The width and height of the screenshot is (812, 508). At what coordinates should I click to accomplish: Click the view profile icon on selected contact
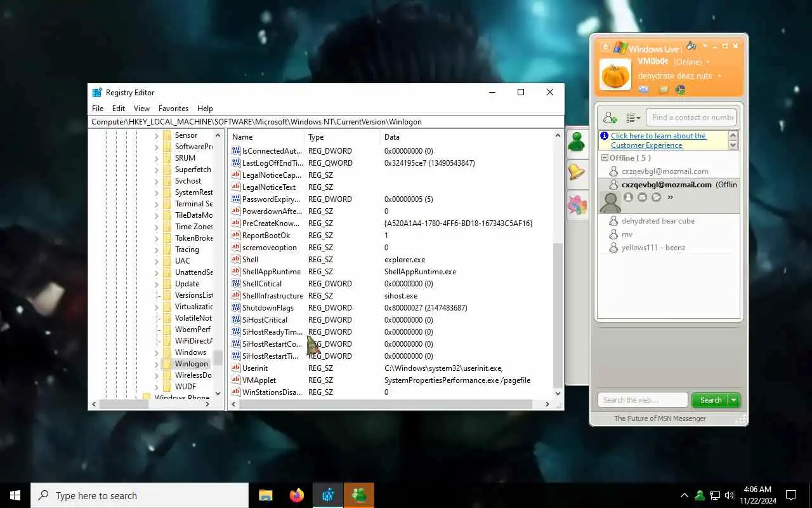[x=629, y=197]
